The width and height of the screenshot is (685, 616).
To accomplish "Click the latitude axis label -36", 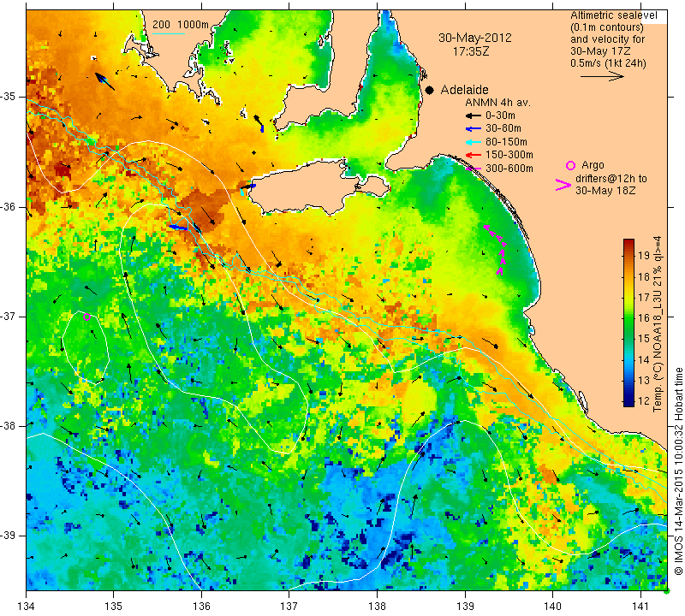I will [9, 207].
